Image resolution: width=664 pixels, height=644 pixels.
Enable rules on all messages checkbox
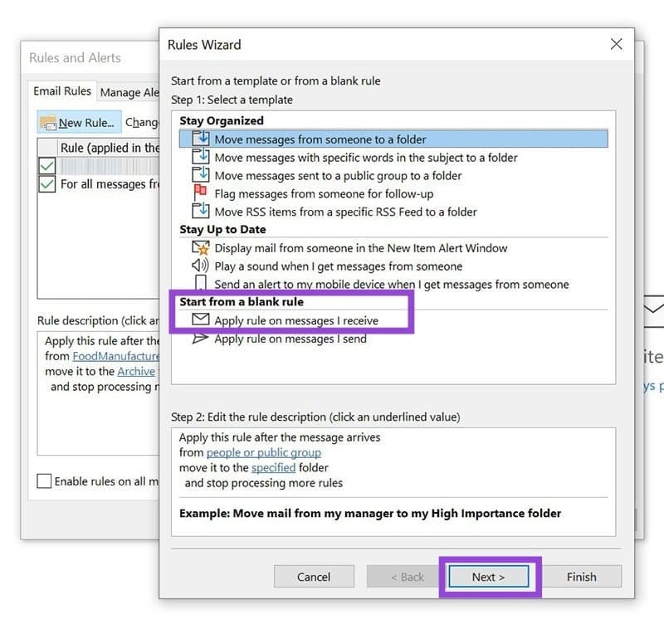pos(43,481)
